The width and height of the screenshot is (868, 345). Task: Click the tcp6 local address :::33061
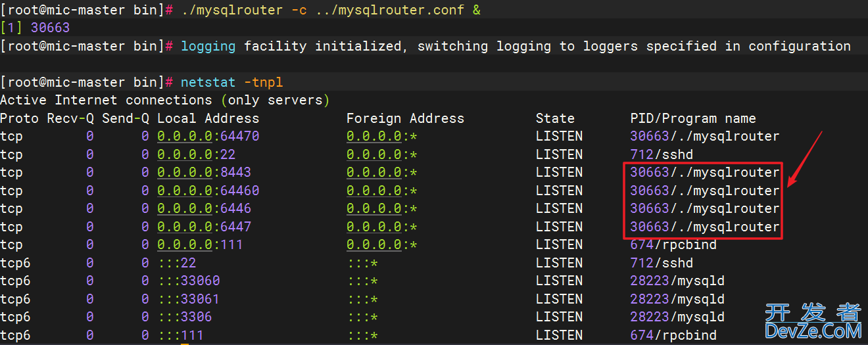(x=188, y=299)
